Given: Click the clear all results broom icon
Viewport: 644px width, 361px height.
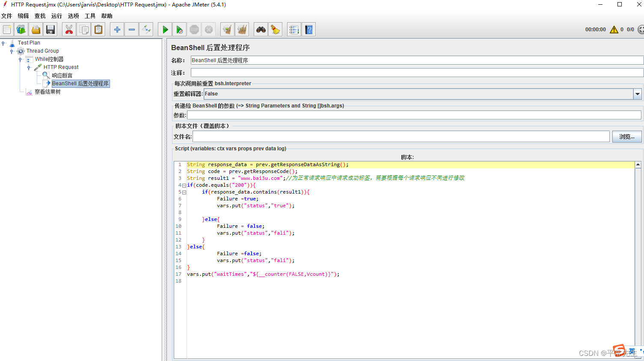Looking at the screenshot, I should pos(242,29).
